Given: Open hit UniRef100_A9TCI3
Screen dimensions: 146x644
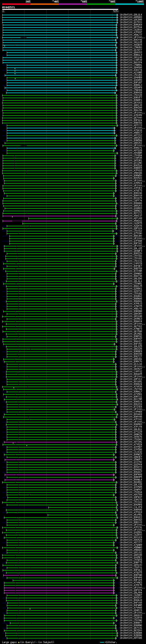Looking at the screenshot, I should [131, 125].
